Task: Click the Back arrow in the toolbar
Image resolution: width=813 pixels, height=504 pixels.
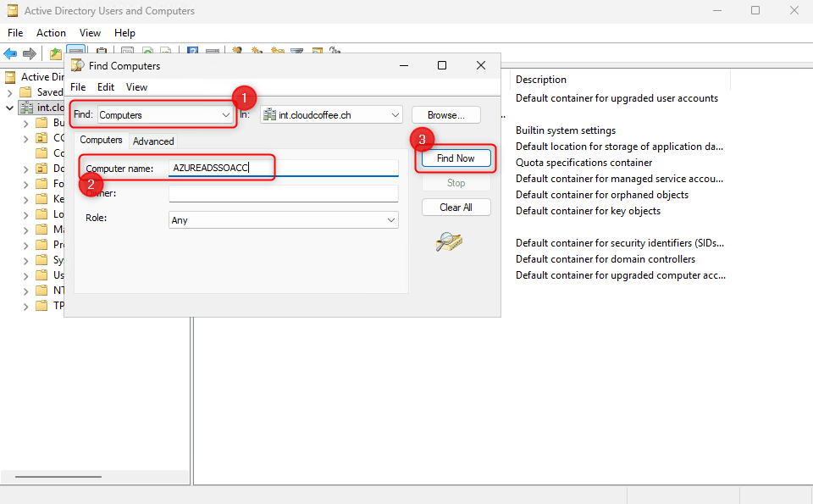Action: [x=10, y=53]
